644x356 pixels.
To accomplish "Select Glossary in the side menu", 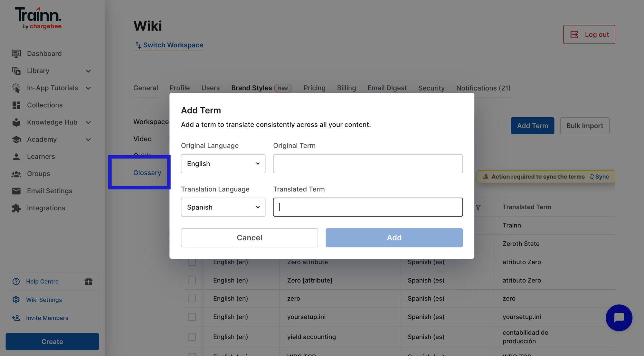I will pos(147,173).
